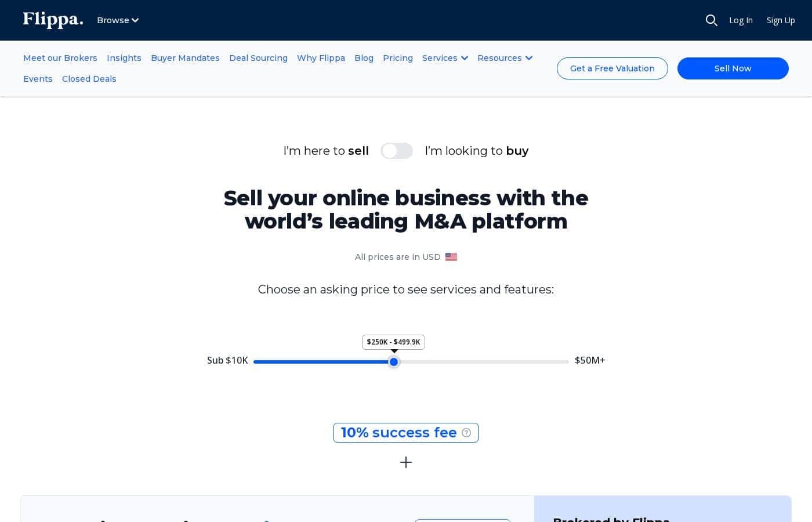
Task: Click the "$250K - $499.9K" price tooltip
Action: 393,342
